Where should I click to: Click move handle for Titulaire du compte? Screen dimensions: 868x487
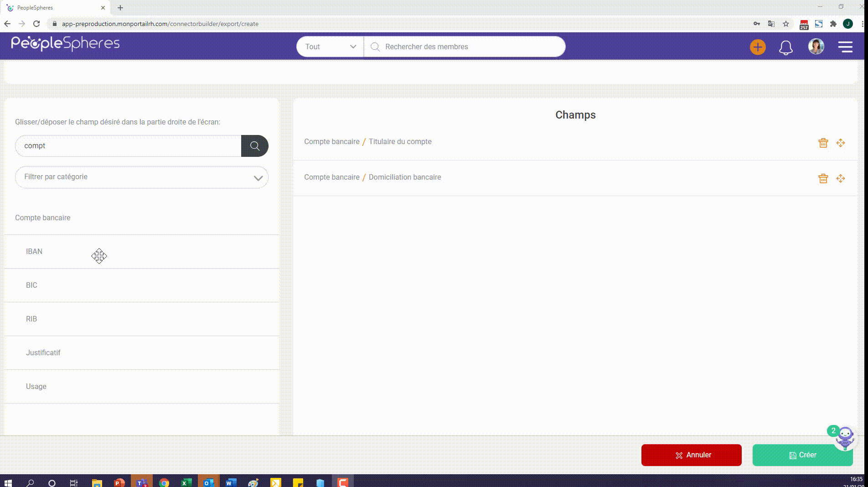pos(841,143)
